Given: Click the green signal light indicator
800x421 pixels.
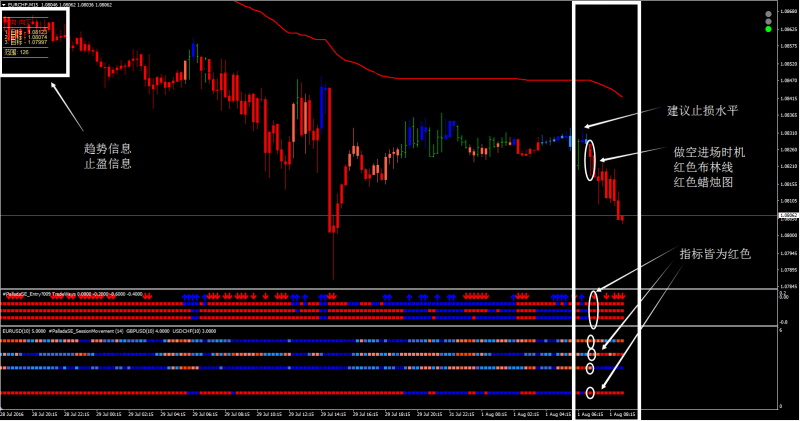Looking at the screenshot, I should click(x=767, y=30).
